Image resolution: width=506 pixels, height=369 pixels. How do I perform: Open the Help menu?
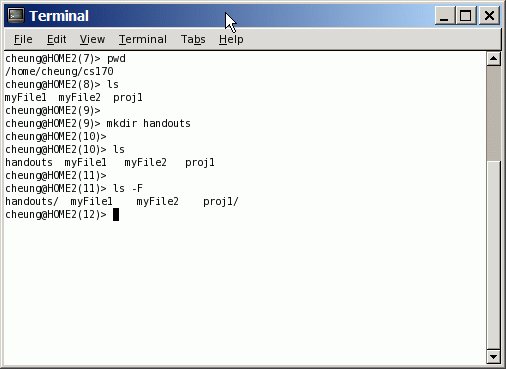tap(231, 39)
